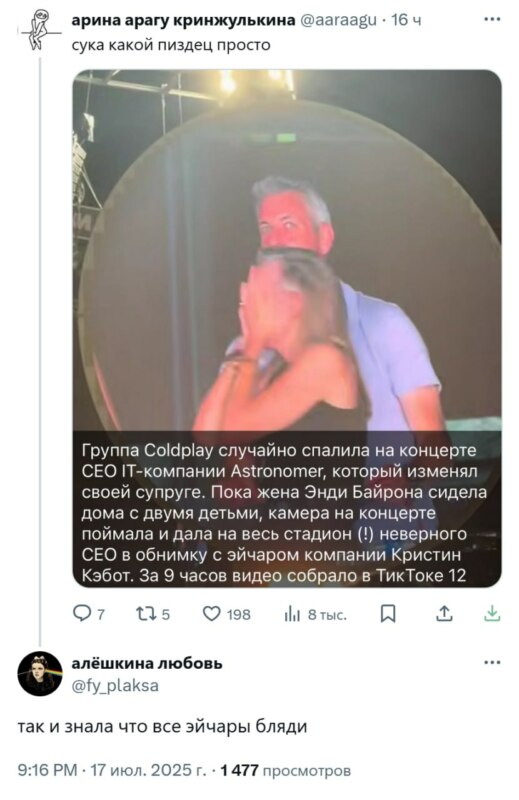This screenshot has width=519, height=800.
Task: Like the tweet with heart icon
Action: pyautogui.click(x=212, y=613)
